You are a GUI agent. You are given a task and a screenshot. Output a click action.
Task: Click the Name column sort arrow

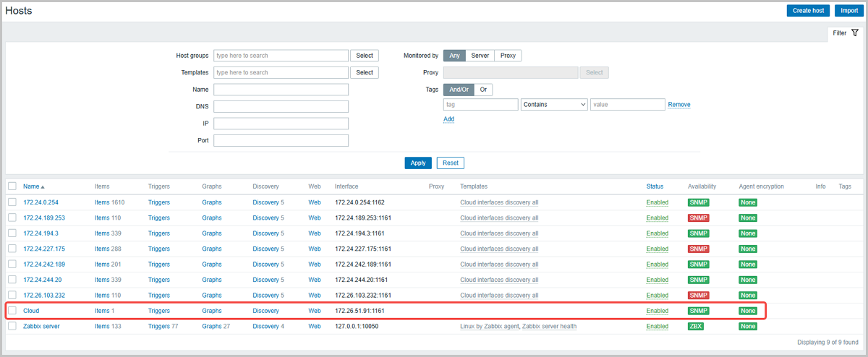(x=43, y=186)
